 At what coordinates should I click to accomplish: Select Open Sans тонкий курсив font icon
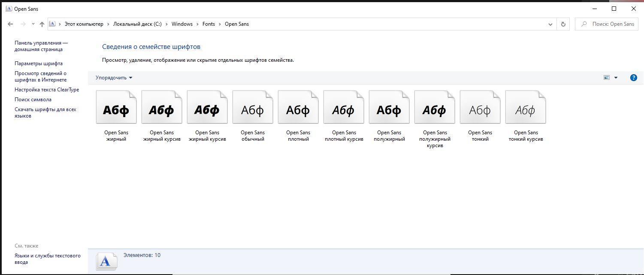pyautogui.click(x=526, y=111)
